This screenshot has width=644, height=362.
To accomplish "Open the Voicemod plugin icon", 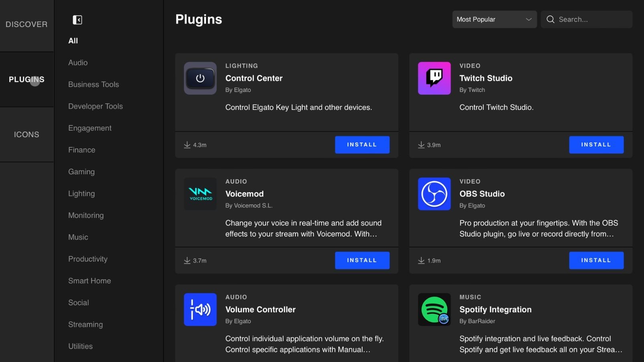I will point(200,194).
